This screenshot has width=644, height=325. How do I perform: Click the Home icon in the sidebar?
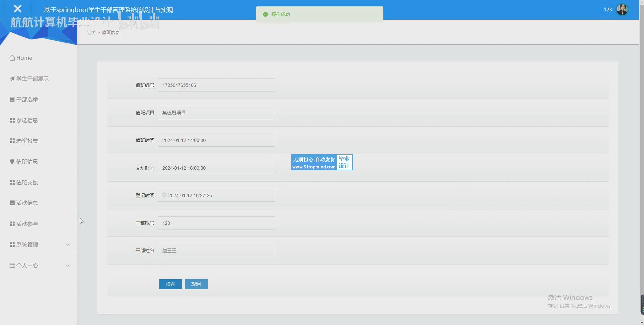point(12,58)
